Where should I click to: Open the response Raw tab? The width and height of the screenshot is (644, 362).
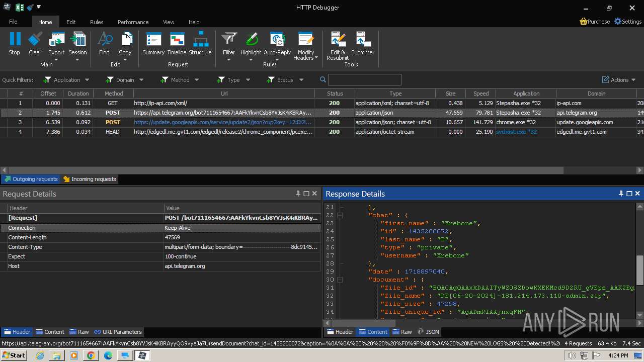pos(402,332)
